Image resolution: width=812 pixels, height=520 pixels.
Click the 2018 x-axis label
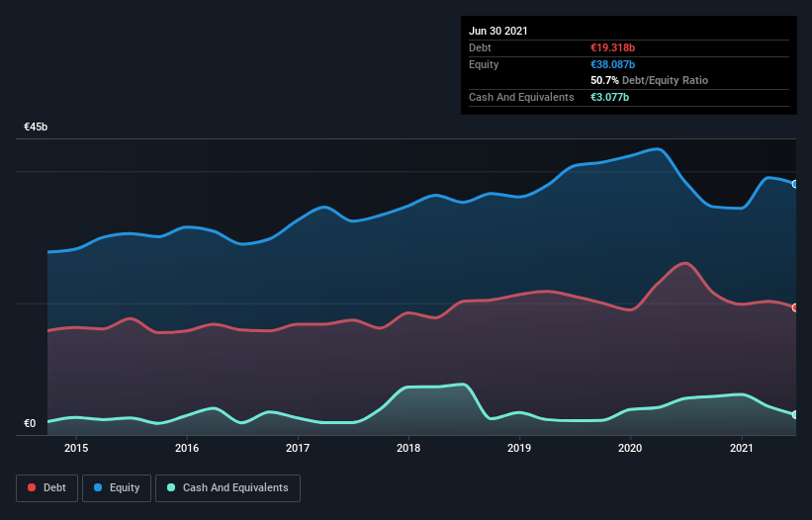tap(408, 448)
